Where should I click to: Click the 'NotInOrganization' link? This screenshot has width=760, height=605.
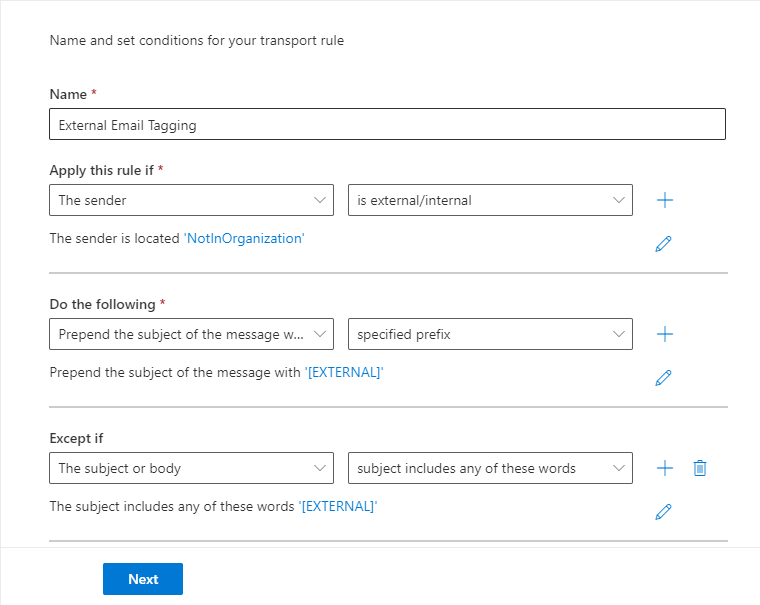[x=244, y=239]
